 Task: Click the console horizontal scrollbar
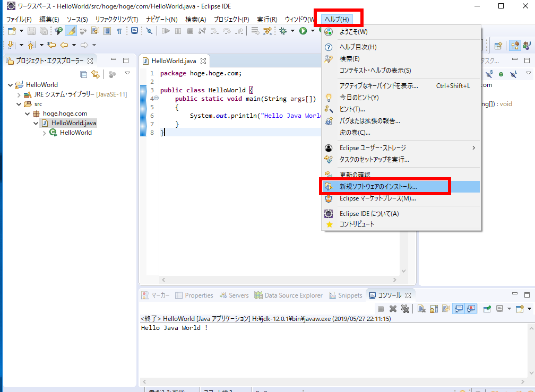[x=333, y=381]
